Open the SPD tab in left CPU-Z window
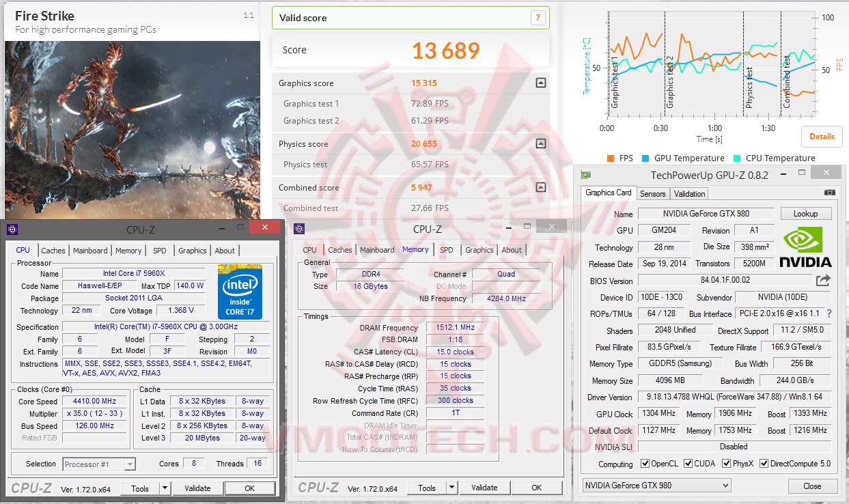 click(x=159, y=251)
